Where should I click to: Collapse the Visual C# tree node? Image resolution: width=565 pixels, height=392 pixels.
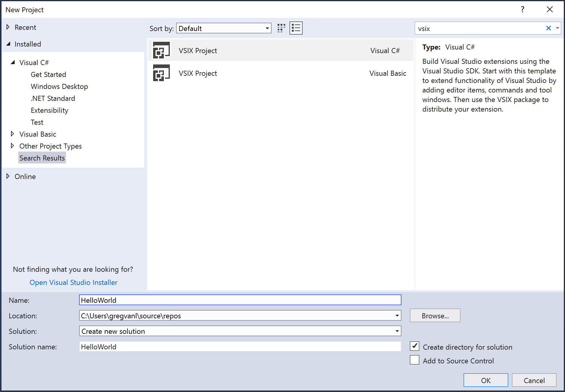(x=13, y=62)
